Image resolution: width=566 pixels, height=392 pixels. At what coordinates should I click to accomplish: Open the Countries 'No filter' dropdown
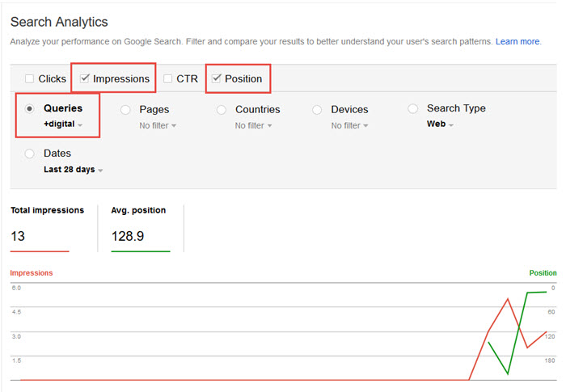point(254,126)
